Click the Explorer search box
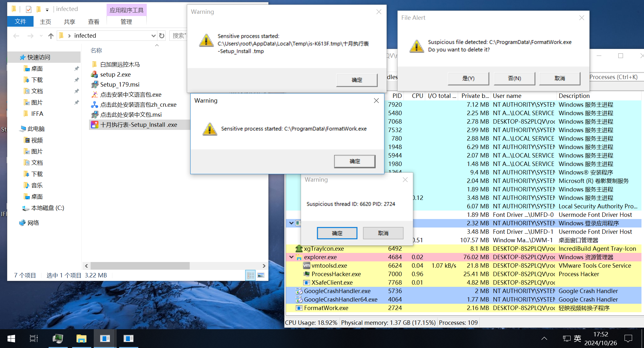Viewport: 644px width, 348px height. [179, 36]
